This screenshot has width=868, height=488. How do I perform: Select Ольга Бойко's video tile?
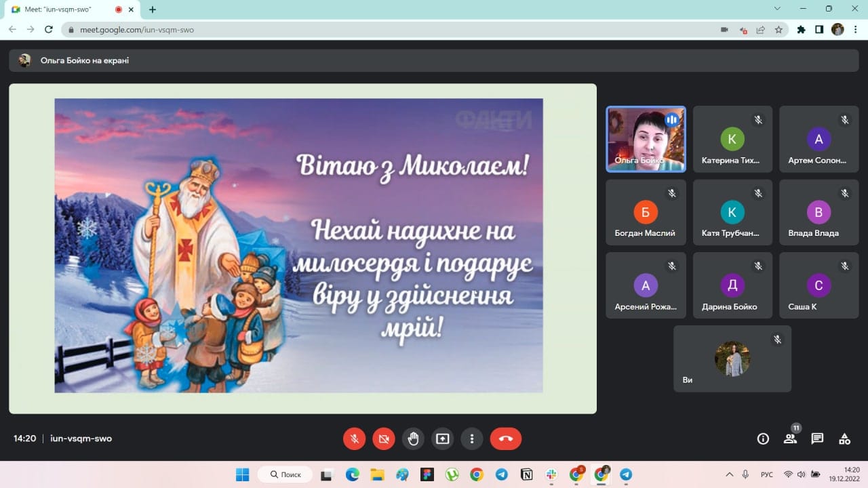click(646, 139)
